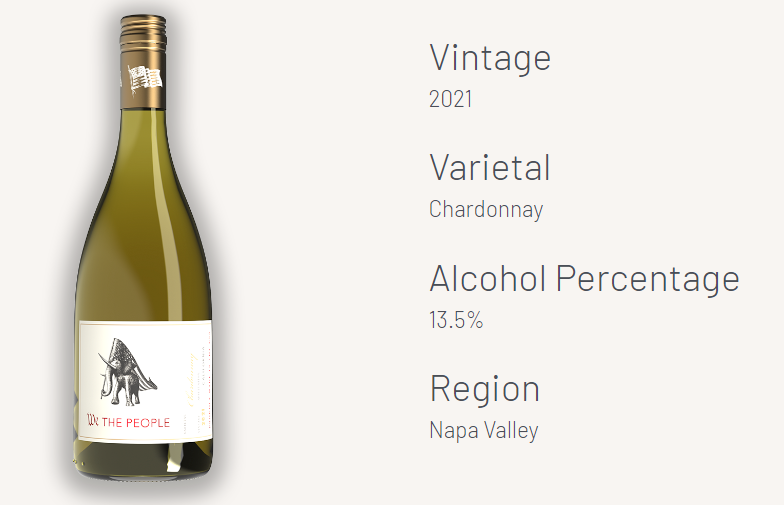Select the Region heading
The height and width of the screenshot is (505, 784).
pos(485,389)
